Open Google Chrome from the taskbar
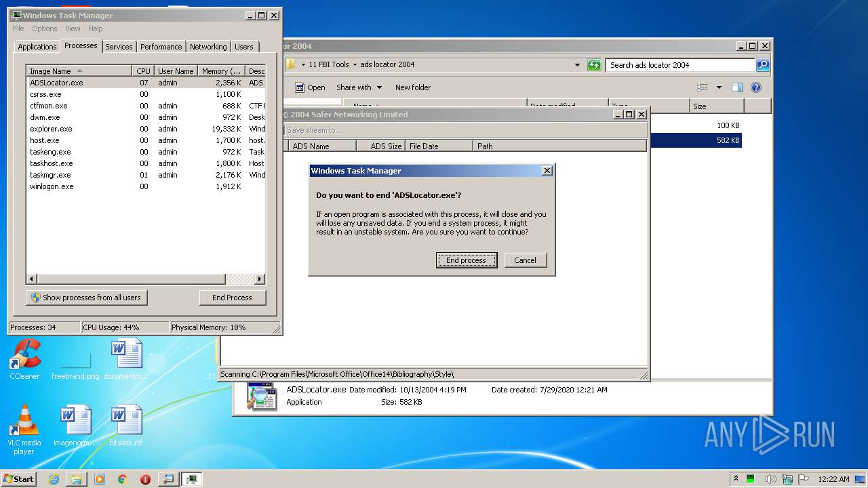Viewport: 868px width, 488px height. coord(123,479)
